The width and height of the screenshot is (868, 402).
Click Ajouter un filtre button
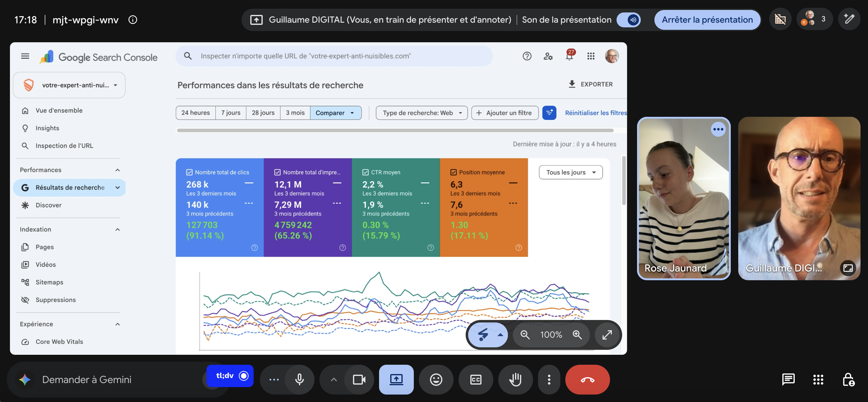(x=505, y=113)
